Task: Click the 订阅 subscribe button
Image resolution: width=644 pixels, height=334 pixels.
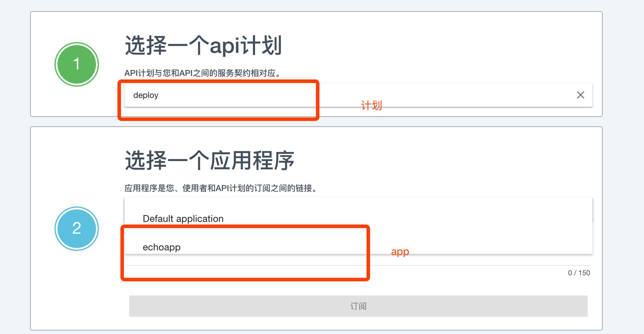Action: coord(358,306)
